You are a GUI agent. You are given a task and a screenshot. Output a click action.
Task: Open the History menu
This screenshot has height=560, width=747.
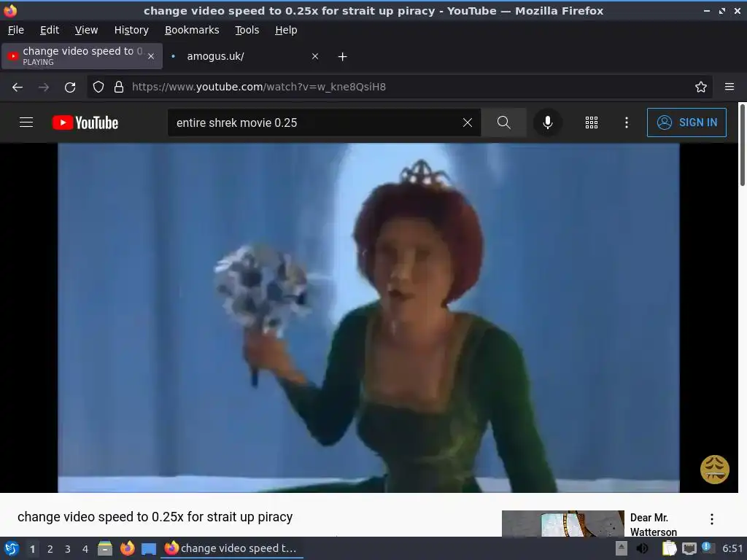point(131,30)
